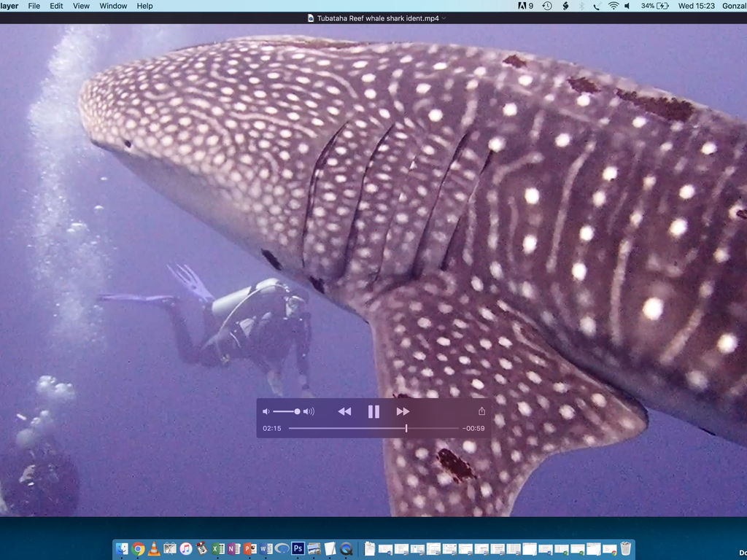
Task: Open Google Chrome from the dock
Action: (138, 549)
